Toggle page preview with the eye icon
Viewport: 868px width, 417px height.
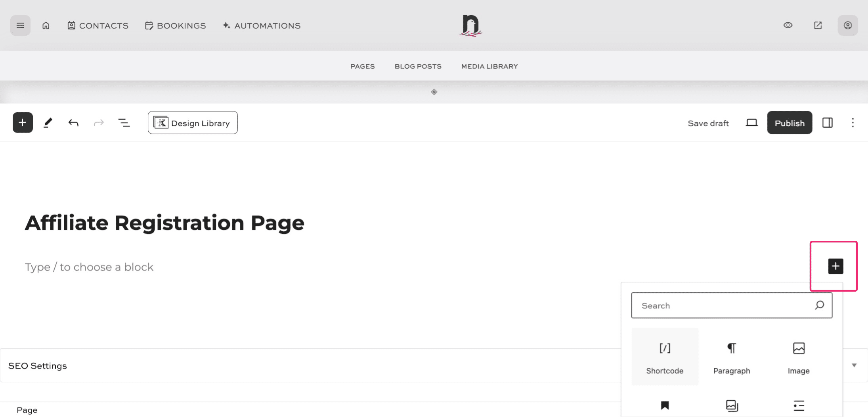point(788,25)
